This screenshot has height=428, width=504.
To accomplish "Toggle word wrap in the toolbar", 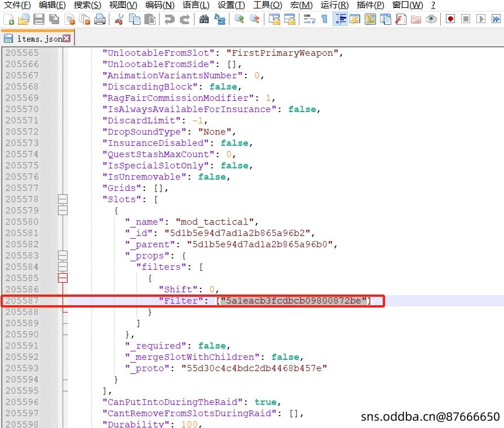I will 309,19.
